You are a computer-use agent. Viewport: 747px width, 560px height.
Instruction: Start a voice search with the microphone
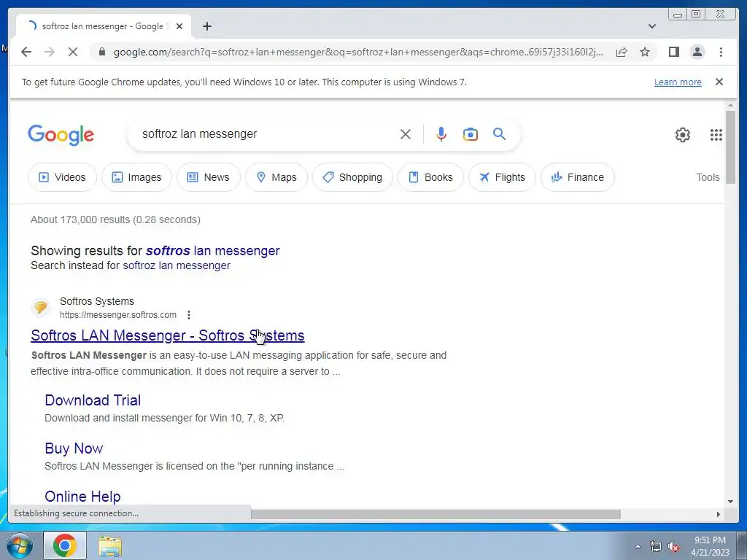tap(441, 134)
